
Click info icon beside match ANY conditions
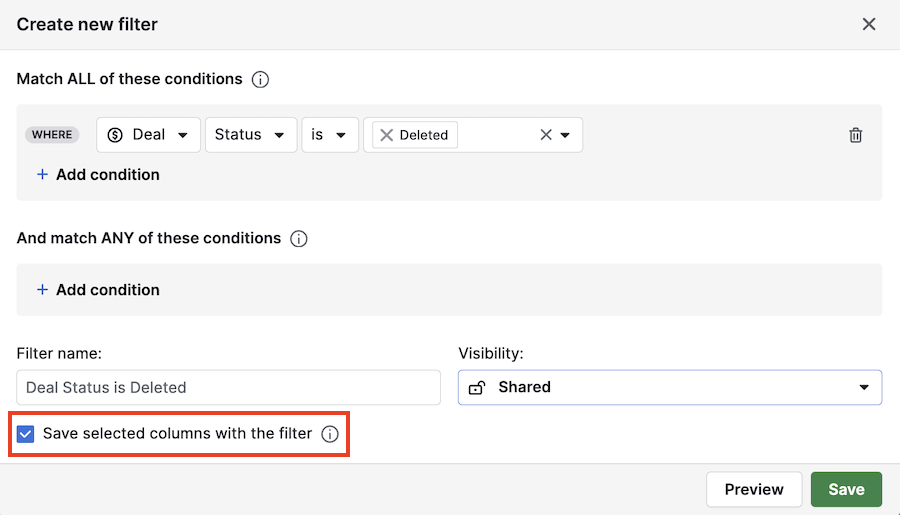(x=298, y=239)
